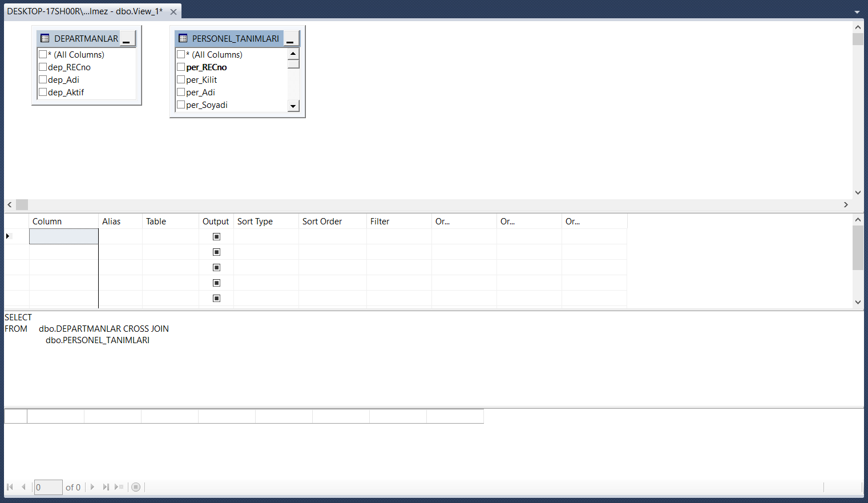Click the previous record arrow icon
This screenshot has height=503, width=868.
pyautogui.click(x=23, y=487)
